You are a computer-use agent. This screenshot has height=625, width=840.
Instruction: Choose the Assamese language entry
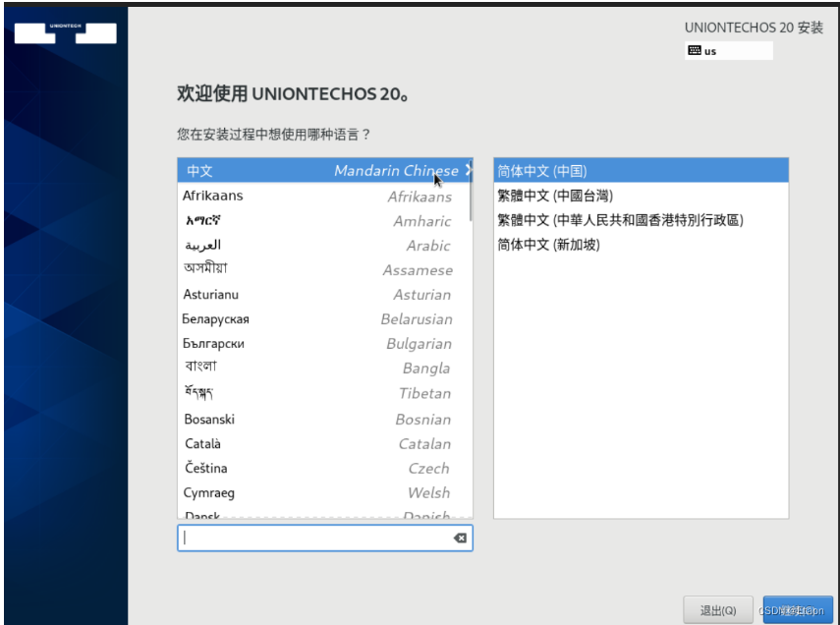(324, 269)
